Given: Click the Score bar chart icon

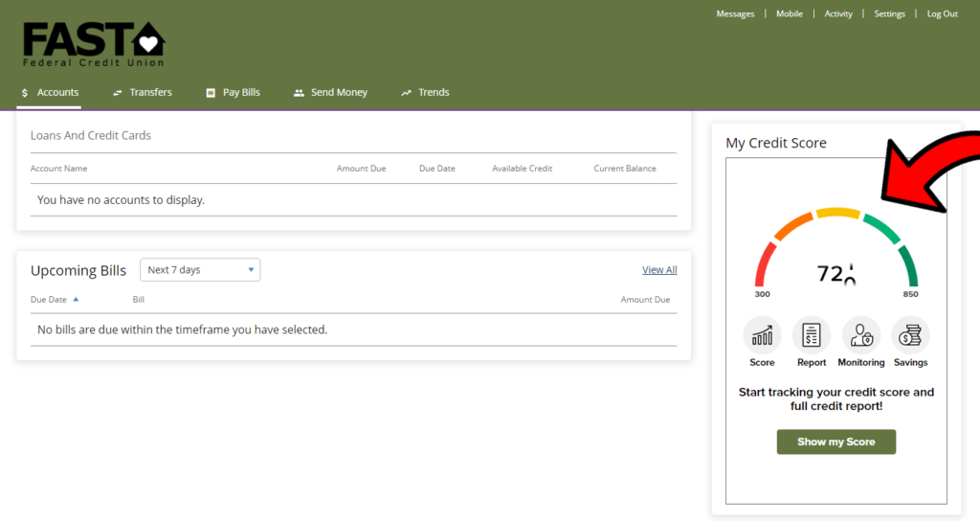Looking at the screenshot, I should coord(762,335).
